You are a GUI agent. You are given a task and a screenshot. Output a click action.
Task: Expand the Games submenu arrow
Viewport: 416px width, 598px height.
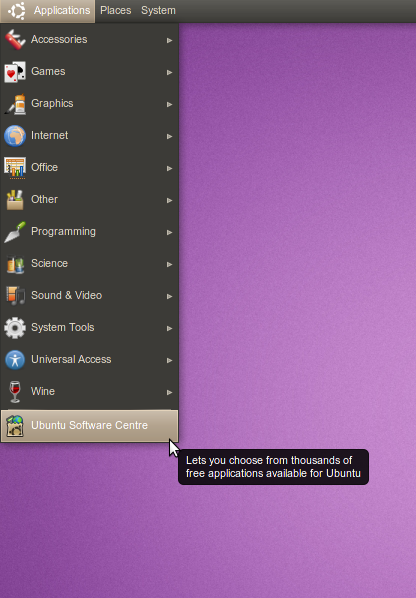click(x=170, y=72)
